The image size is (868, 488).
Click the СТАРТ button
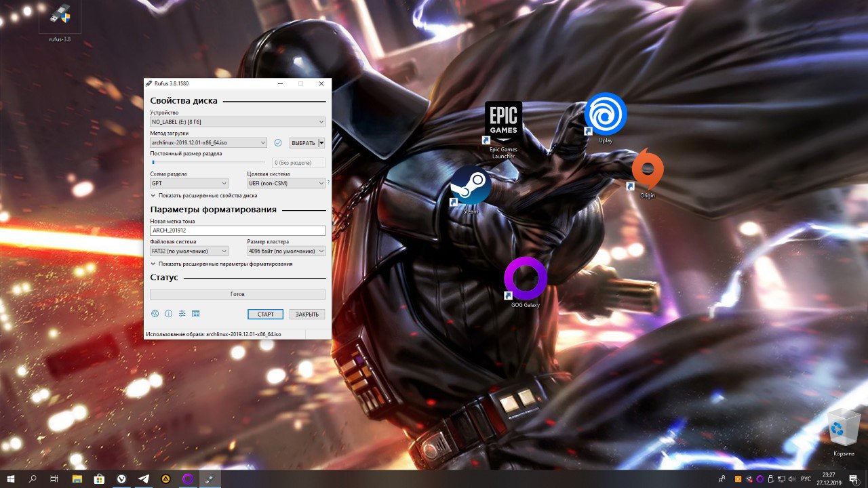(x=266, y=314)
